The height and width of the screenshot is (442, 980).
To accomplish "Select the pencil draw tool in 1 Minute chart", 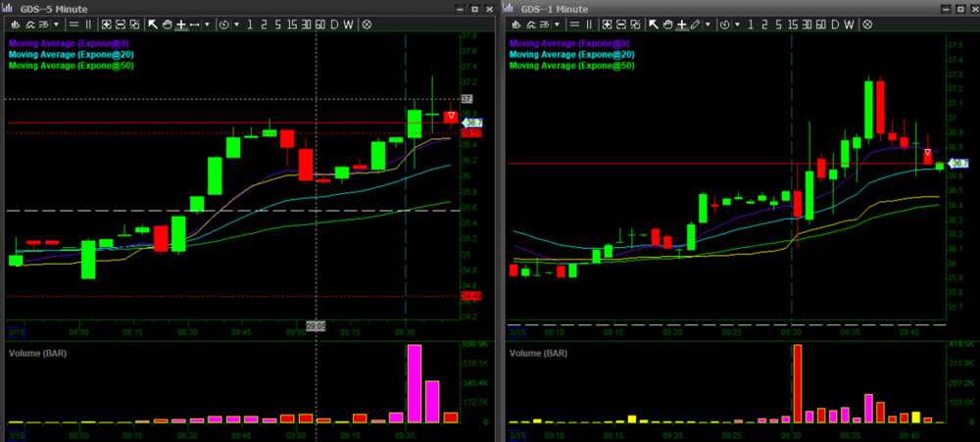I will pos(695,24).
